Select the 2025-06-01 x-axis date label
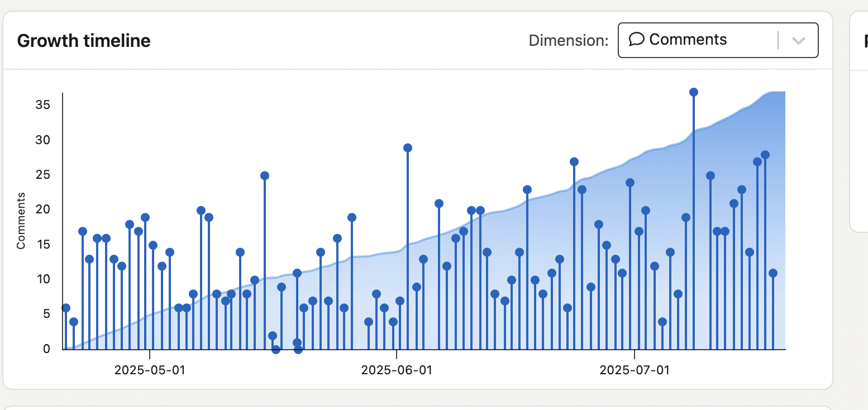The height and width of the screenshot is (410, 868). point(397,370)
